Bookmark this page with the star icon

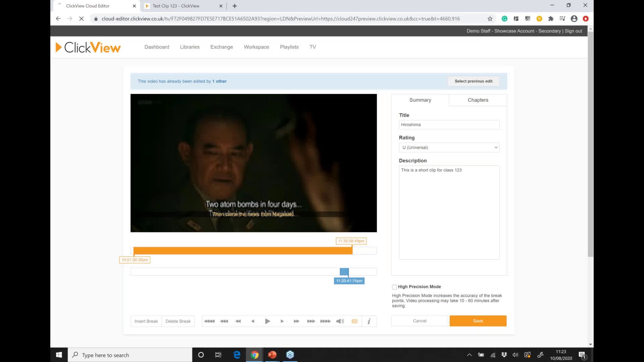(x=490, y=19)
